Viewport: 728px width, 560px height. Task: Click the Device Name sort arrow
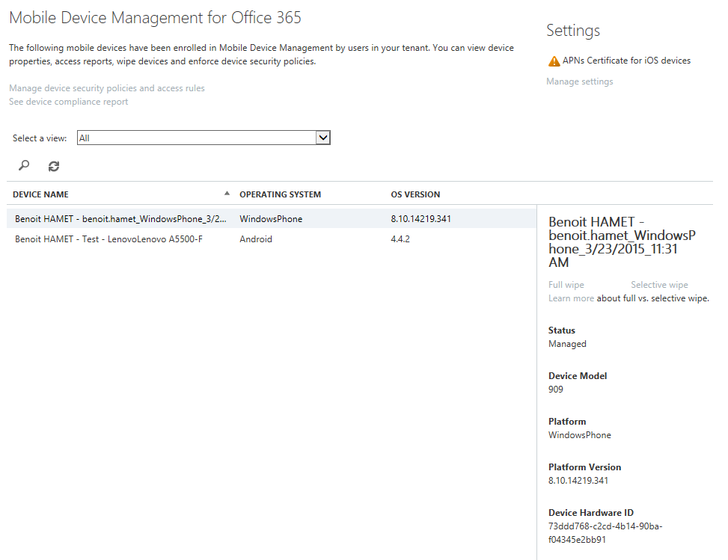tap(227, 194)
